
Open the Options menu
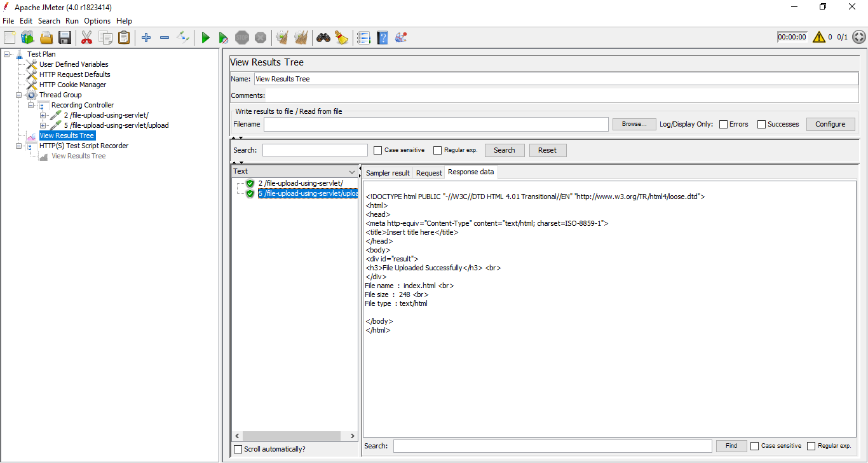point(97,21)
